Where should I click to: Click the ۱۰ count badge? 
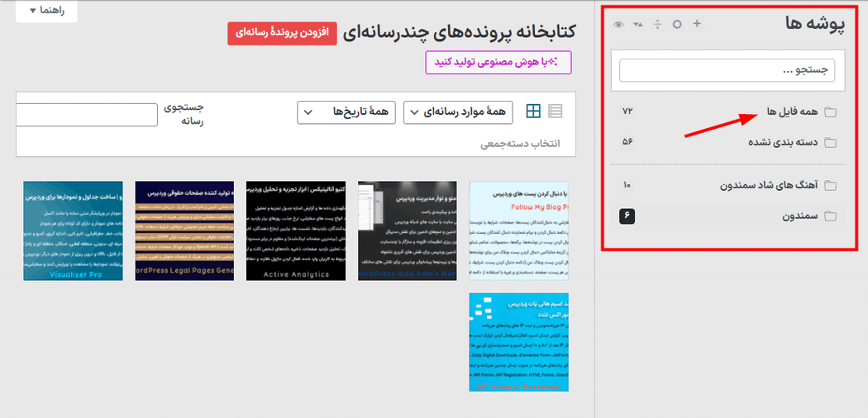point(627,185)
